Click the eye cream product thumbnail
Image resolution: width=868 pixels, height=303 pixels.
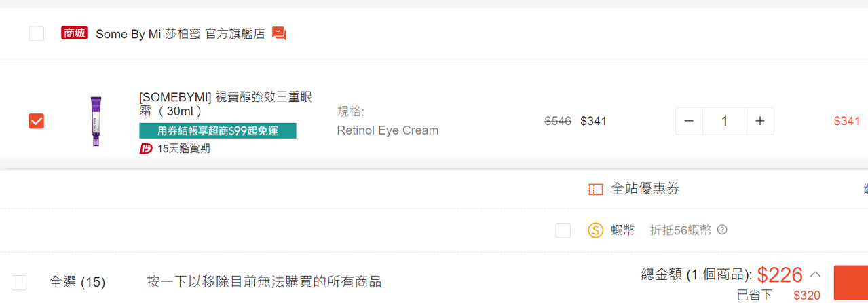tap(96, 122)
